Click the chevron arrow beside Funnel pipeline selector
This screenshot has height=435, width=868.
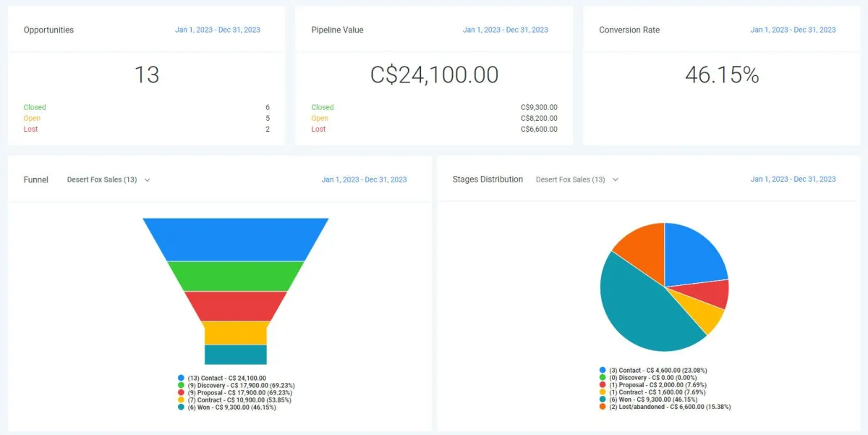(x=148, y=180)
